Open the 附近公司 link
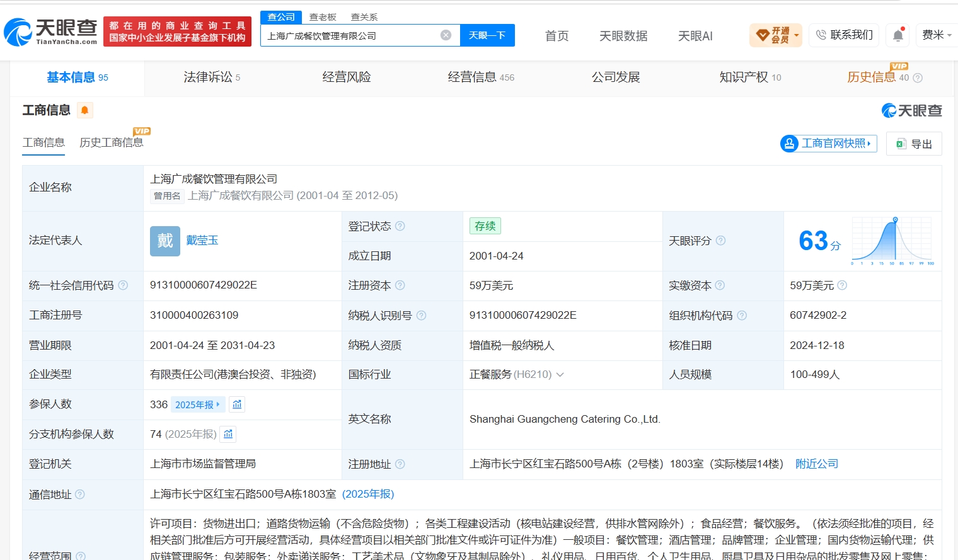 [x=817, y=464]
